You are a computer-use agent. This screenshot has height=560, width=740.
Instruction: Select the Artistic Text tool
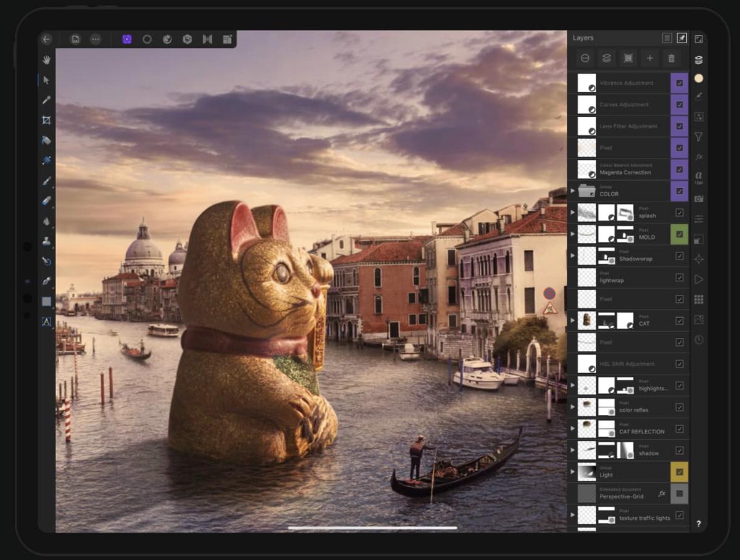pos(46,321)
